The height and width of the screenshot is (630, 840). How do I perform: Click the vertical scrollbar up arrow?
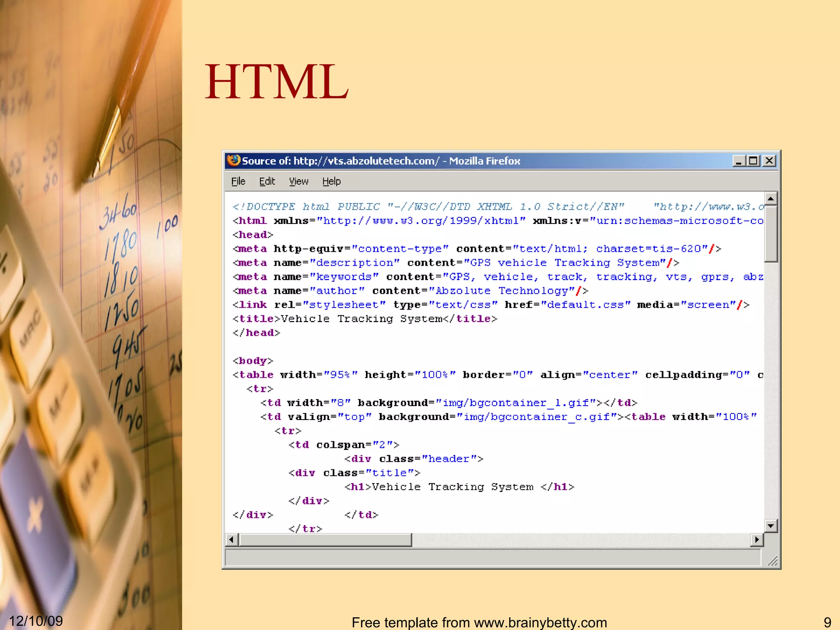pos(771,199)
